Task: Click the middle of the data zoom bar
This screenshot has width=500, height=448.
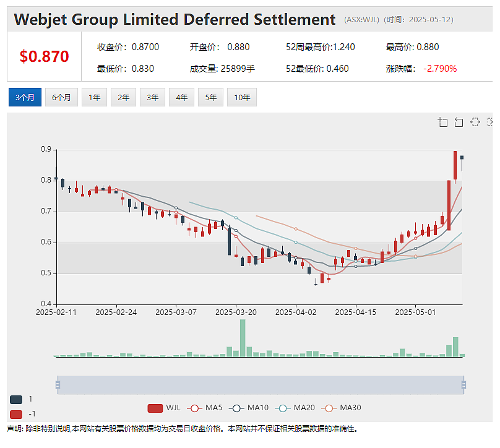Action: 261,385
